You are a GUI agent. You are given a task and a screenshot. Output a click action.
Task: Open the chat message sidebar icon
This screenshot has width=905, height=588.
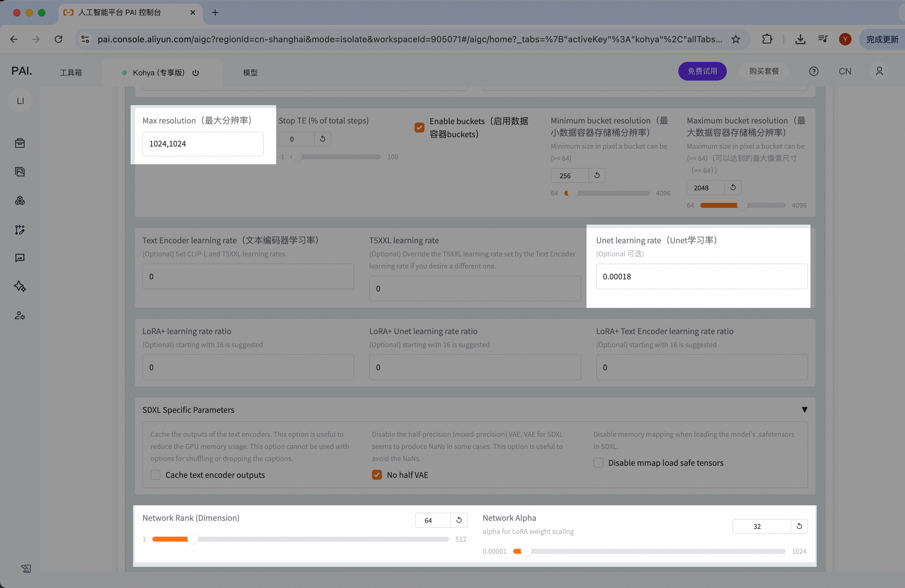[20, 258]
